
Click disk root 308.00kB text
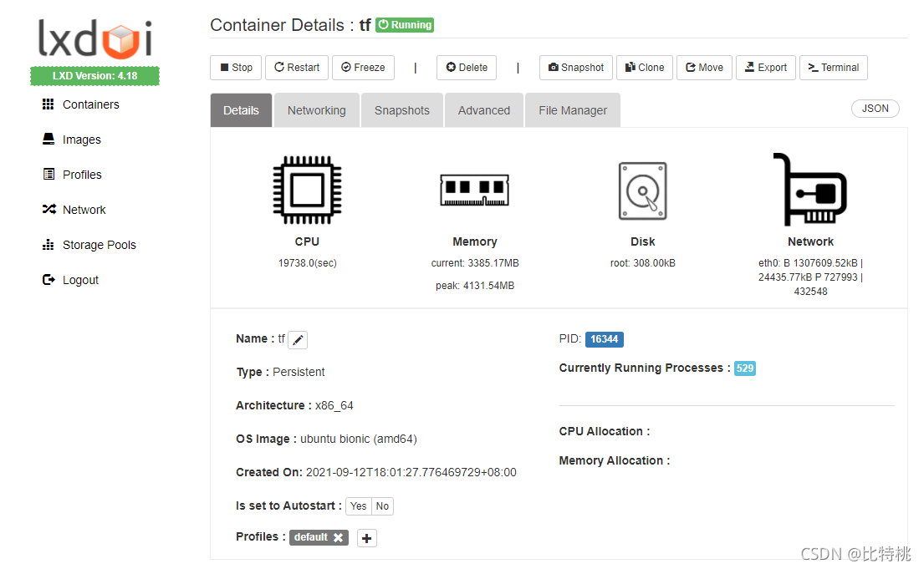[x=642, y=262]
